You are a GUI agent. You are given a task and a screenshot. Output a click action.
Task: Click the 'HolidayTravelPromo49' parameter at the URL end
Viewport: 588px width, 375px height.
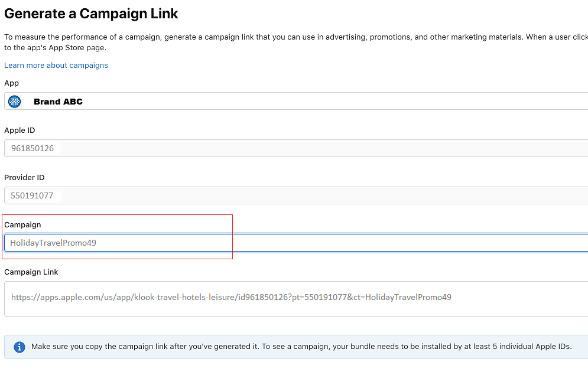pyautogui.click(x=408, y=297)
